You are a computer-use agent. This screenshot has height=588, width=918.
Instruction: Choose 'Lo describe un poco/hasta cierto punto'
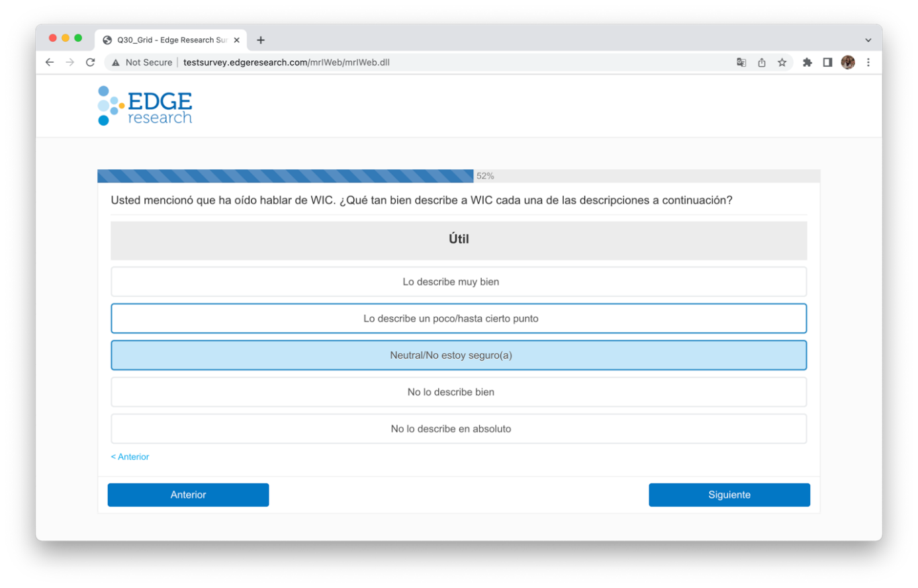tap(459, 319)
